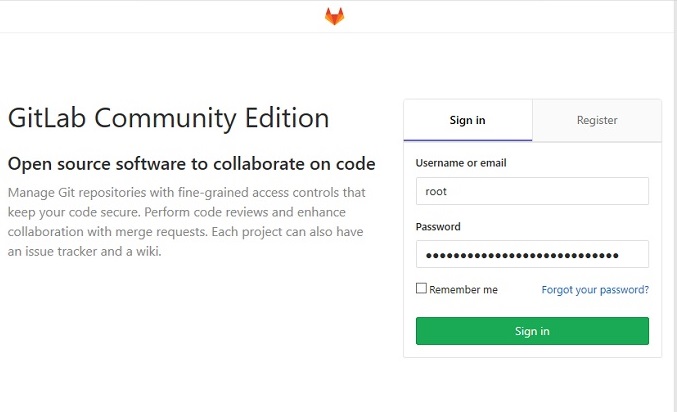Click the word 'Edition' in the title
The width and height of the screenshot is (677, 412).
coord(287,118)
